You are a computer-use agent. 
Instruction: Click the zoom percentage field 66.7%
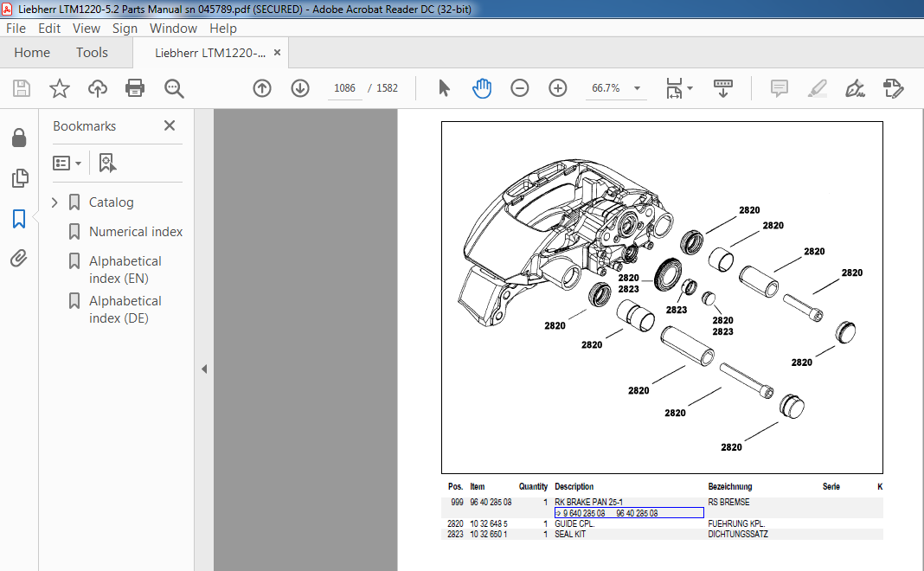click(606, 88)
